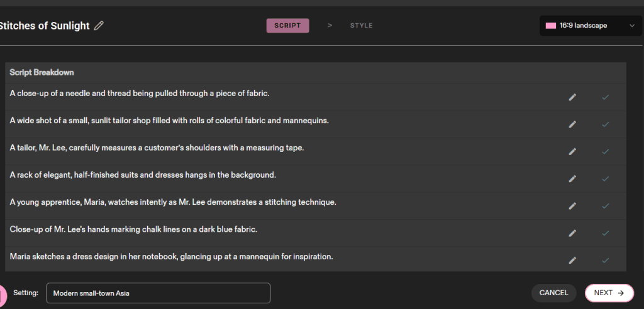
Task: Edit the rack of half-finished suits line
Action: pyautogui.click(x=572, y=179)
